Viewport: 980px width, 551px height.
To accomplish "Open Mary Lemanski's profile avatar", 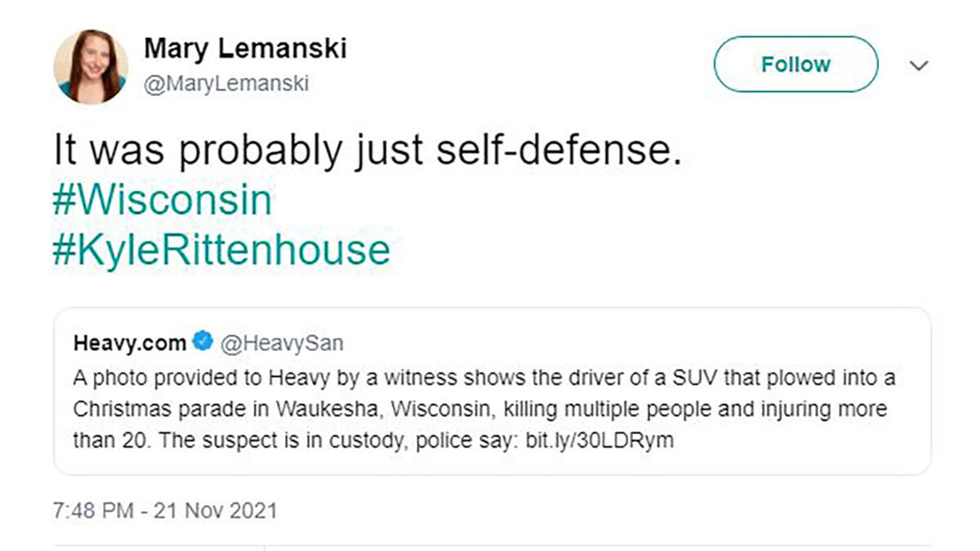I will [90, 66].
